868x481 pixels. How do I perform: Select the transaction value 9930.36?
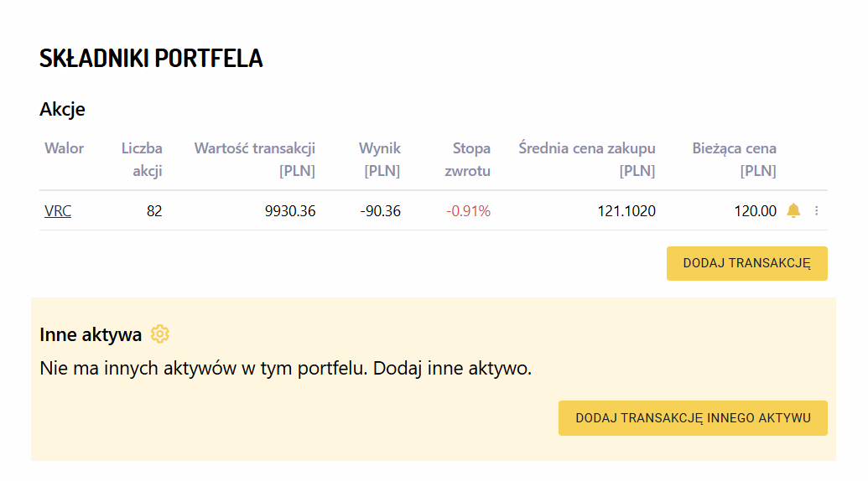click(290, 211)
